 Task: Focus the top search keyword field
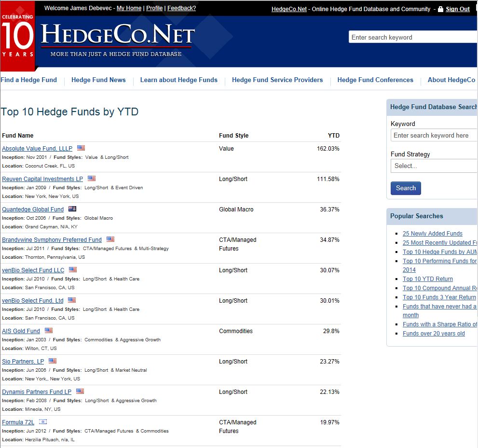(413, 37)
